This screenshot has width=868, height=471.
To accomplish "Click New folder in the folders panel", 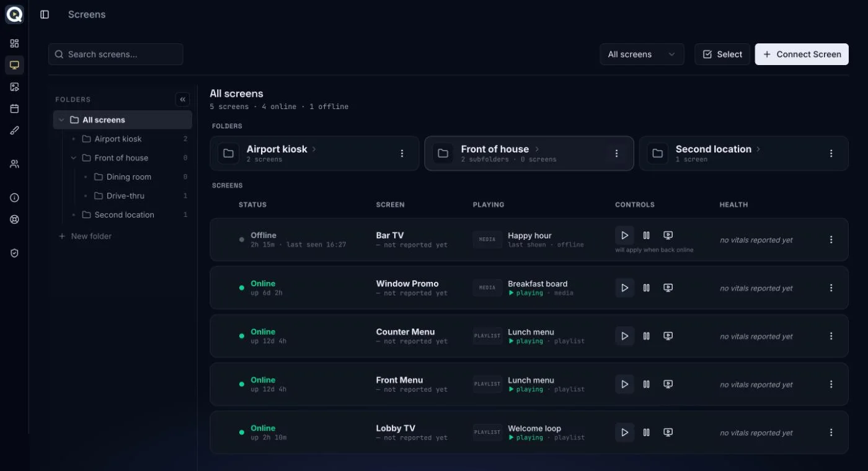I will click(x=85, y=236).
